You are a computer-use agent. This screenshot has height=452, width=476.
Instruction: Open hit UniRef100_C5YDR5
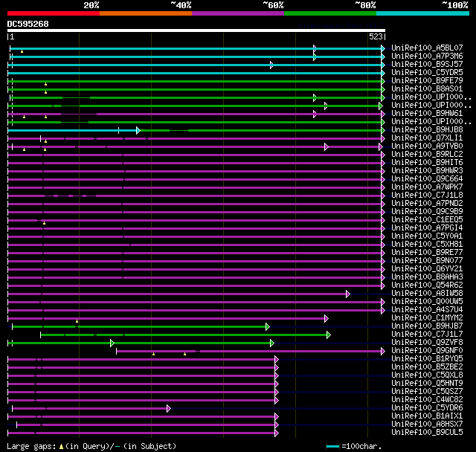pyautogui.click(x=427, y=73)
